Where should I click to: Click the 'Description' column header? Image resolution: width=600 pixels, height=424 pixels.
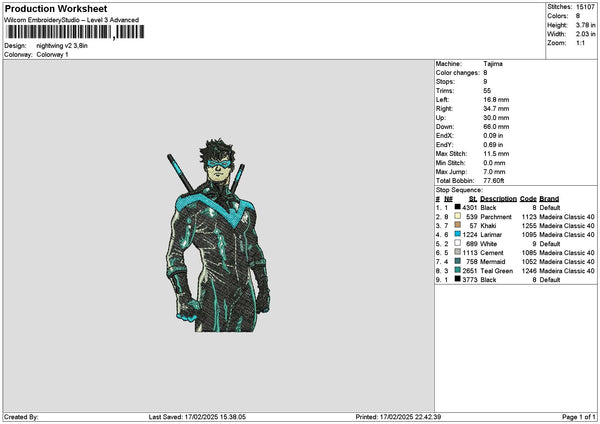click(x=499, y=199)
